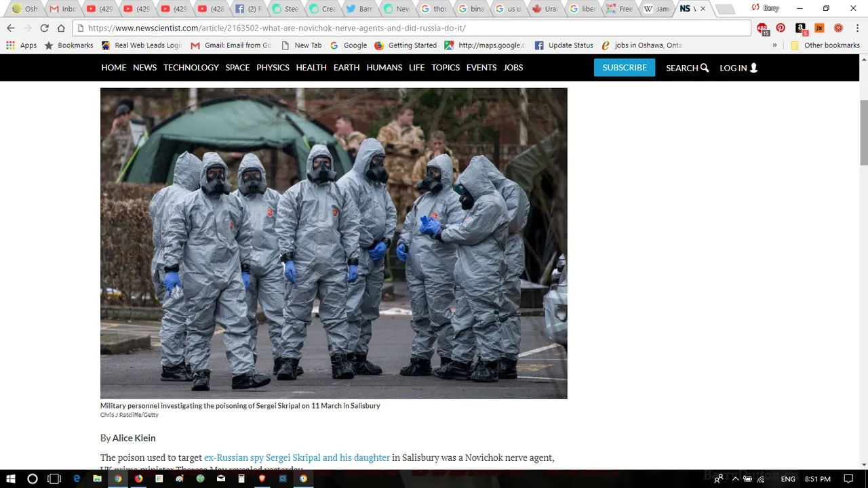The height and width of the screenshot is (488, 868).
Task: Launch Brave browser from taskbar
Action: (262, 479)
